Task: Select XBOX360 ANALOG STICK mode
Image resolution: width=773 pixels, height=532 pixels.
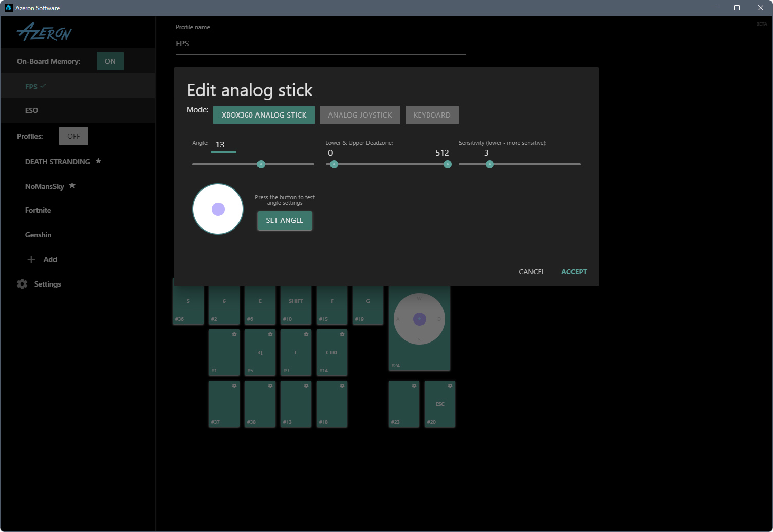Action: click(264, 115)
